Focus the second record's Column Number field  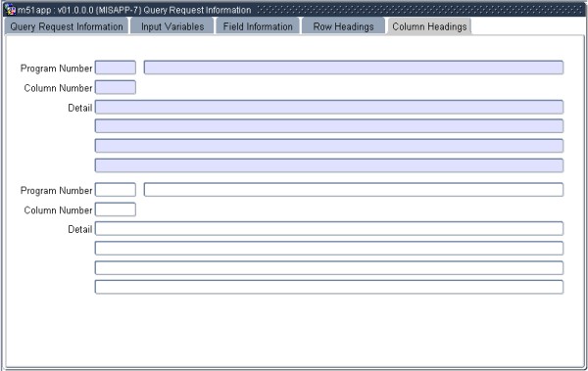point(116,209)
